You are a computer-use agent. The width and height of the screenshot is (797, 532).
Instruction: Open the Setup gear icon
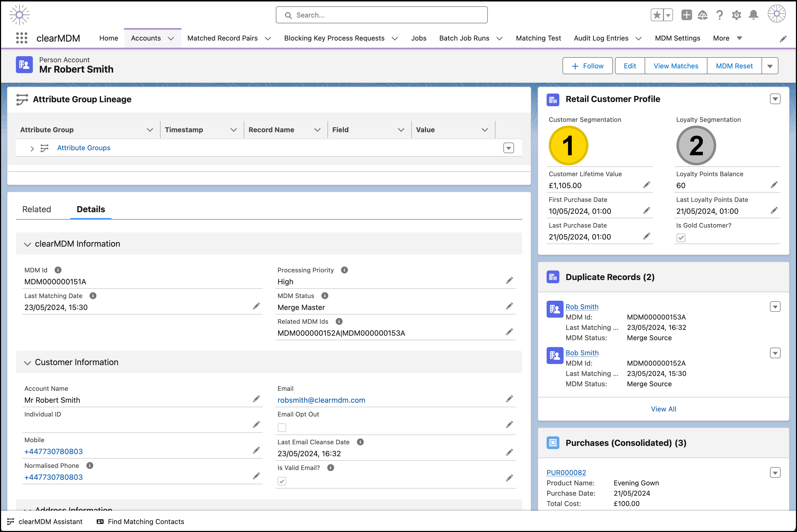click(736, 15)
